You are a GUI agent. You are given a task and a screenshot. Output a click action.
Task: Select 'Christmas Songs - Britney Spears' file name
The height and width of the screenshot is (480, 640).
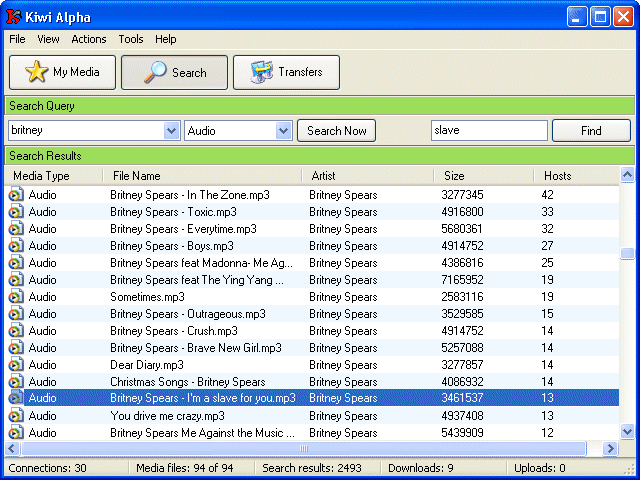pos(188,382)
